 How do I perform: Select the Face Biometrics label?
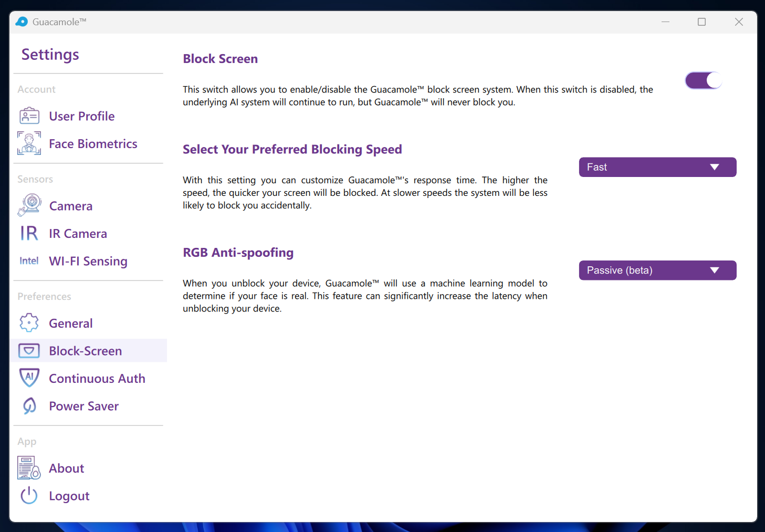click(93, 144)
